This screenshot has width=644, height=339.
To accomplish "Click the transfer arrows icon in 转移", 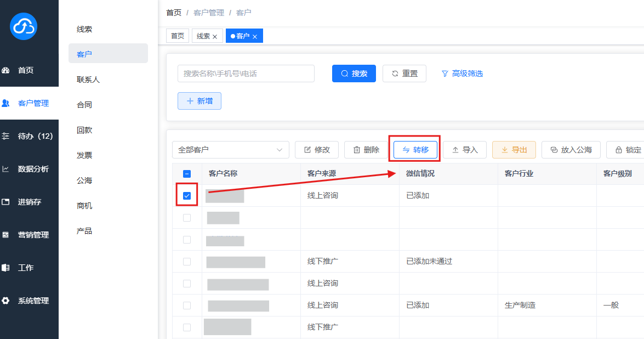I will [406, 150].
